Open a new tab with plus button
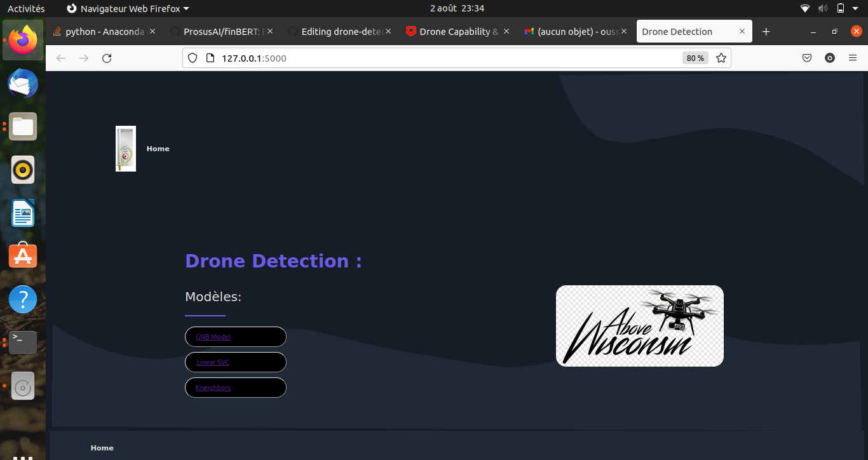 click(x=766, y=32)
